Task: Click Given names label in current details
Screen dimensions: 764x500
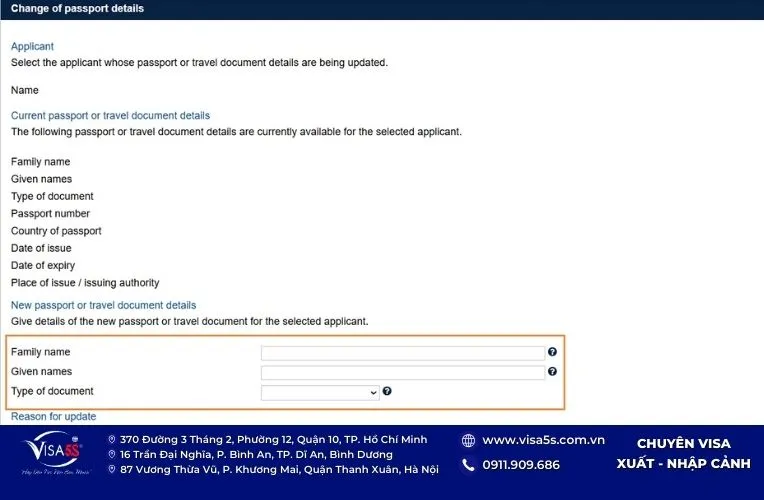Action: point(41,179)
